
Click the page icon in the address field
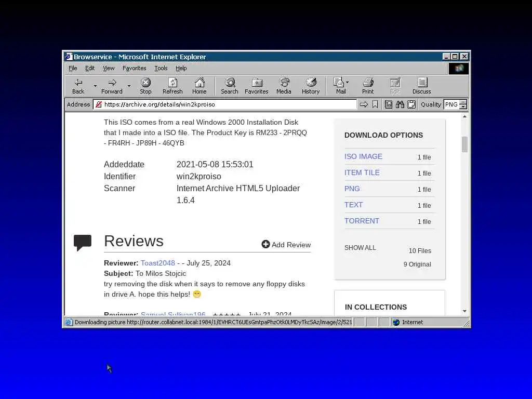[x=99, y=104]
